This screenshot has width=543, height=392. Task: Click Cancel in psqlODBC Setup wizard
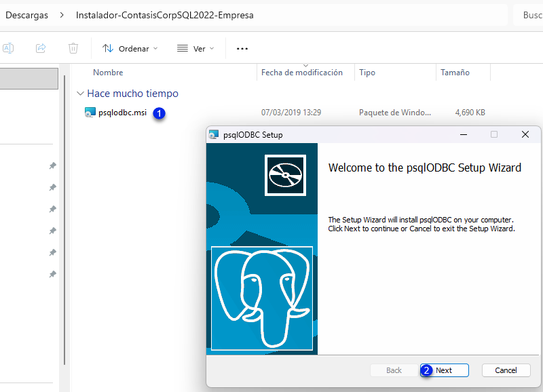tap(506, 370)
